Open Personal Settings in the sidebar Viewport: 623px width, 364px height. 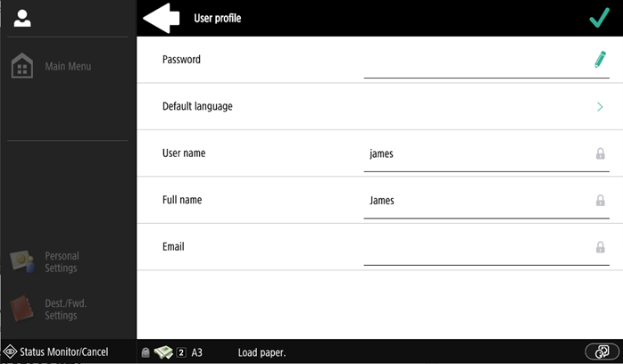pyautogui.click(x=51, y=261)
